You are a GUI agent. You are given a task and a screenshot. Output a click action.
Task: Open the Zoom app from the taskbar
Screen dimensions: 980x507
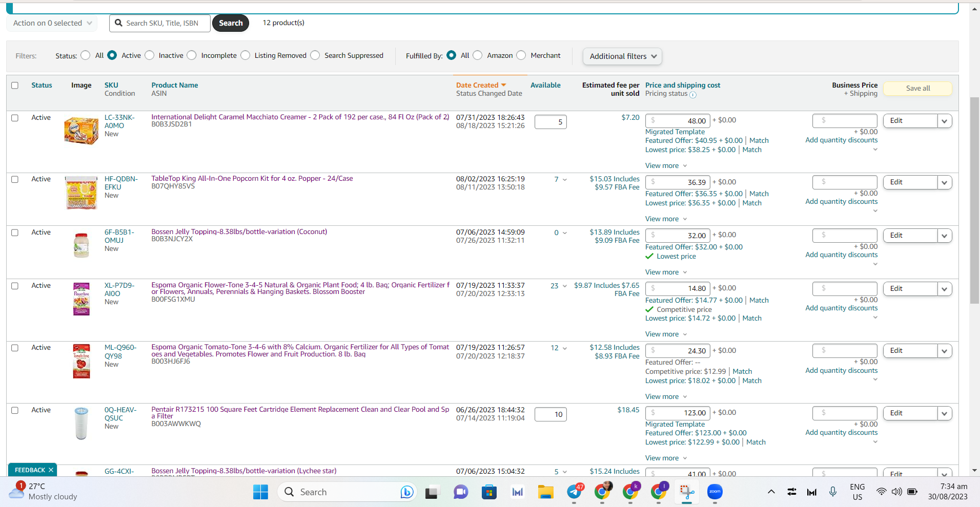click(x=714, y=492)
